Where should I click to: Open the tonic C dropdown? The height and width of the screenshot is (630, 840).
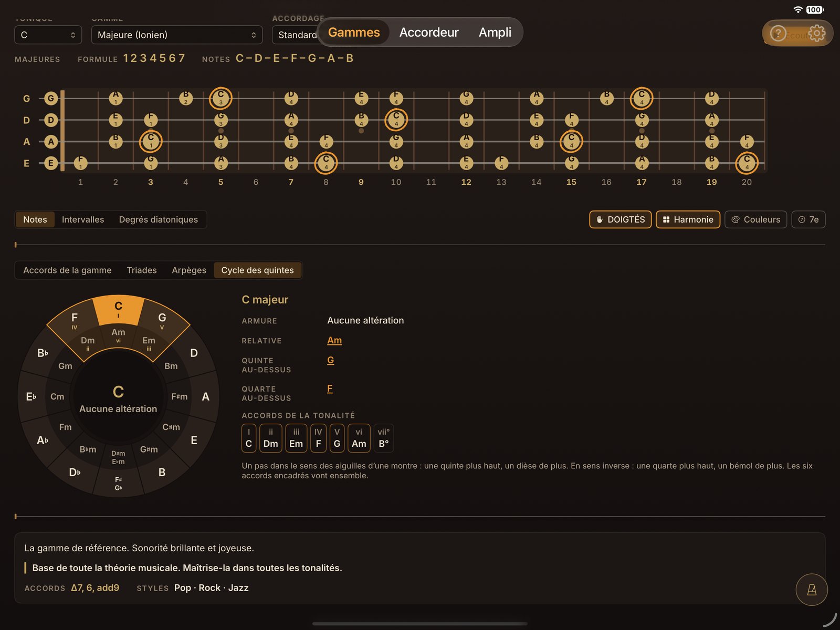(48, 35)
